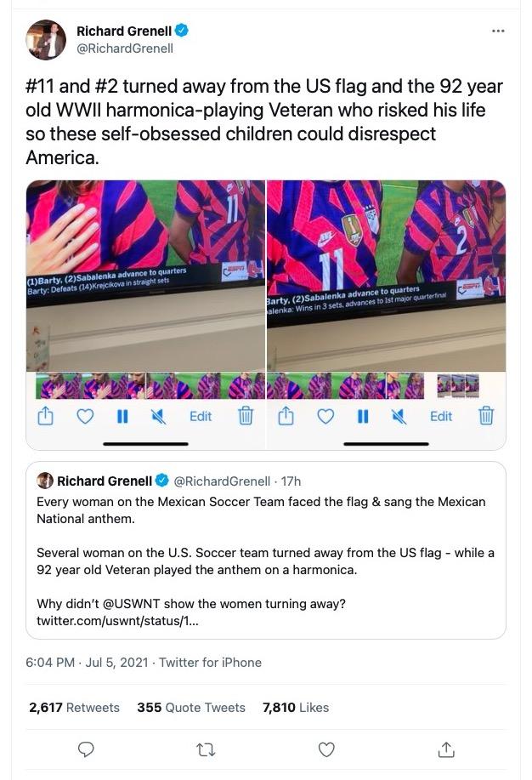Screen dimensions: 532x780
Task: Click share icon in left screenshot toolbar
Action: (45, 416)
